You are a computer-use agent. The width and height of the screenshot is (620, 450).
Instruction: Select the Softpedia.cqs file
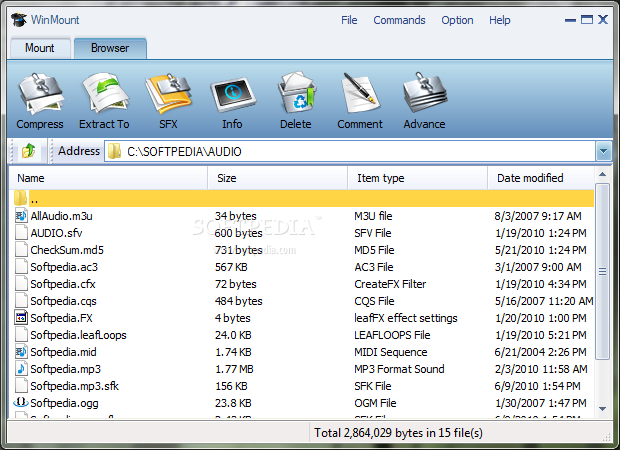click(x=63, y=301)
